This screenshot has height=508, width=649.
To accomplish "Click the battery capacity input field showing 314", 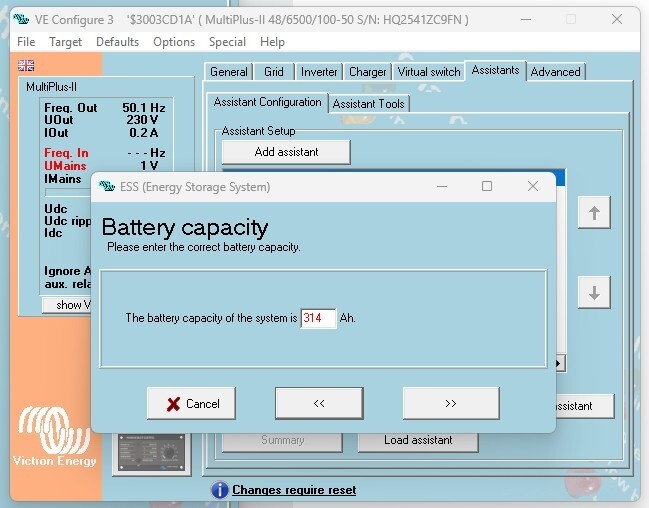I will (x=318, y=318).
